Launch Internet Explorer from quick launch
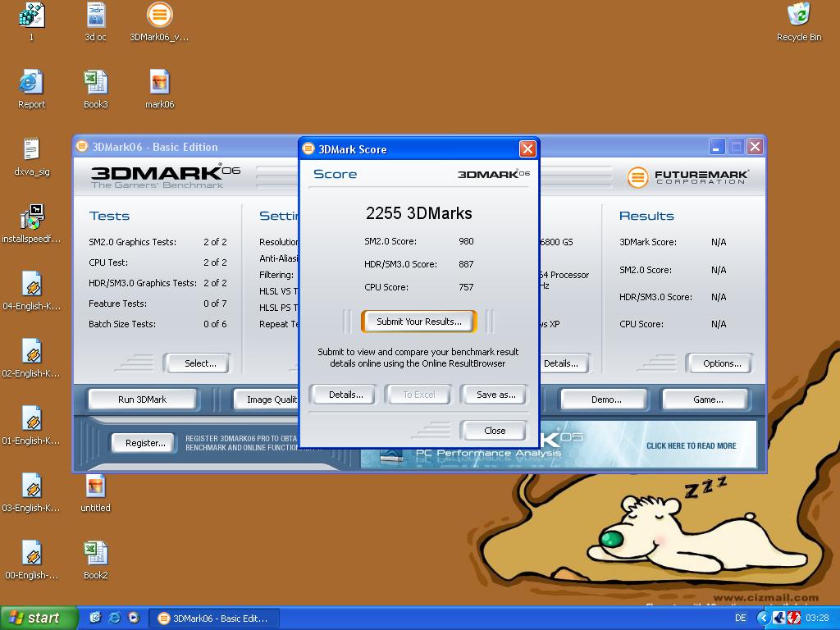The width and height of the screenshot is (840, 630). click(x=114, y=618)
